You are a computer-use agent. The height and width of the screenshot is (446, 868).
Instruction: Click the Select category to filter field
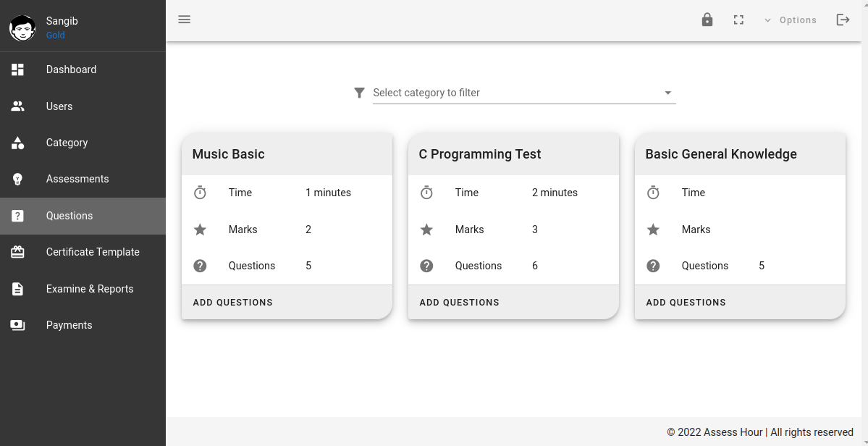coord(524,93)
